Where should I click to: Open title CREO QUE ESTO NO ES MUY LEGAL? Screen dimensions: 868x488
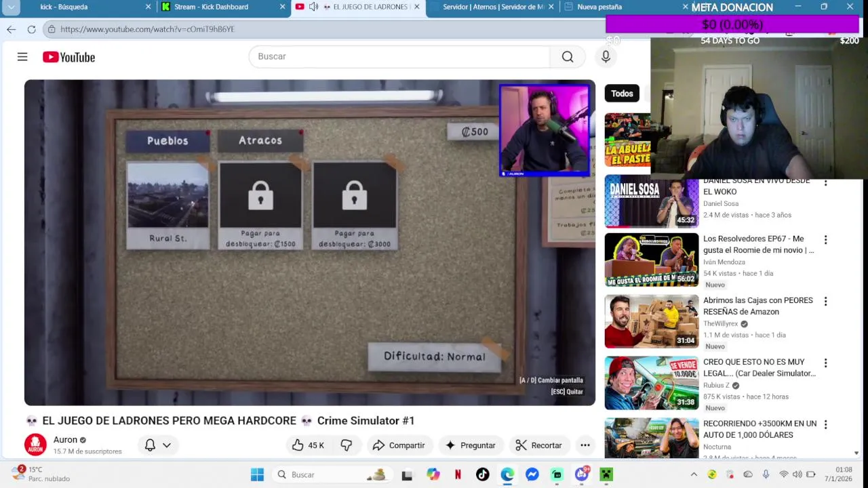click(x=759, y=367)
